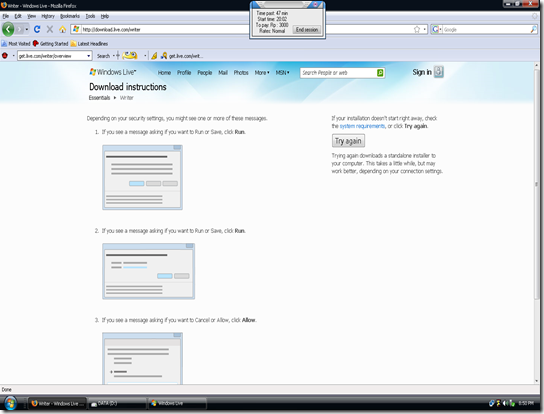This screenshot has height=414, width=544.
Task: Go to the Home page via house icon
Action: tap(62, 29)
